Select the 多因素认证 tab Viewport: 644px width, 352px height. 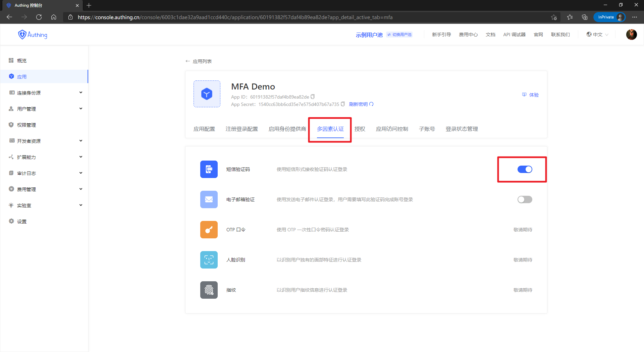(x=330, y=129)
